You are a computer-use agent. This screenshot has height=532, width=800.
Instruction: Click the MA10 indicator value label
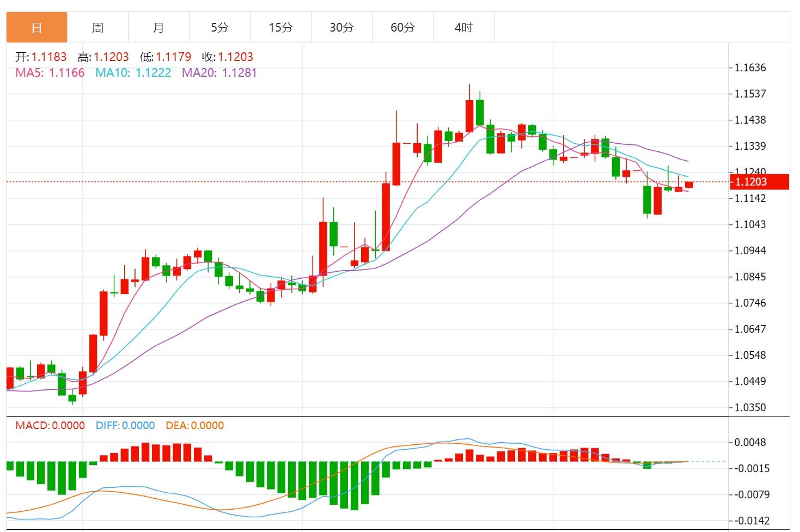tap(133, 72)
